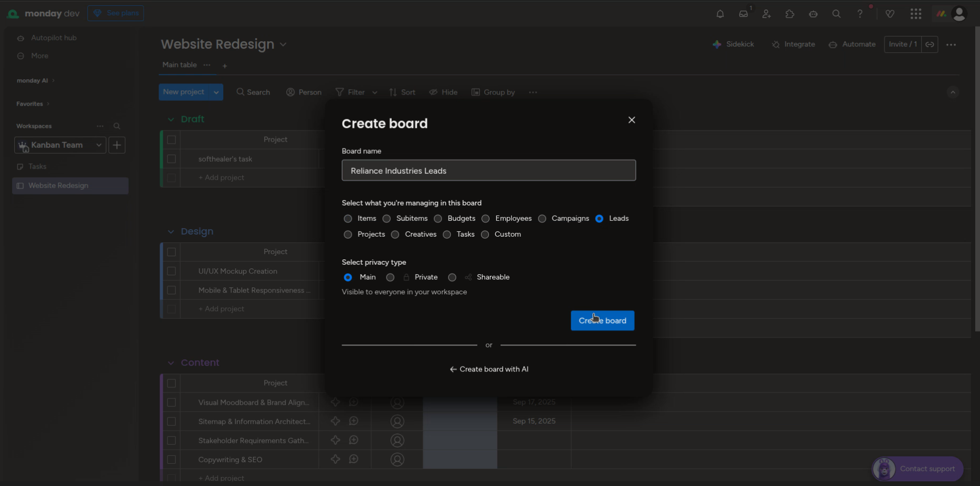Image resolution: width=980 pixels, height=486 pixels.
Task: Select the Employees radio option
Action: [x=486, y=219]
